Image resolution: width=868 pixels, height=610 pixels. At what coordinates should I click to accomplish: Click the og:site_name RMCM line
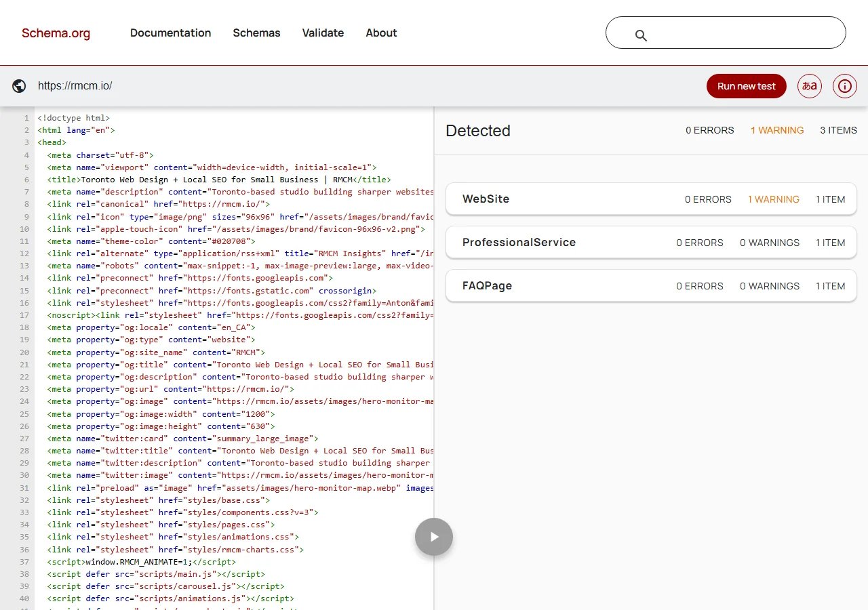coord(156,352)
